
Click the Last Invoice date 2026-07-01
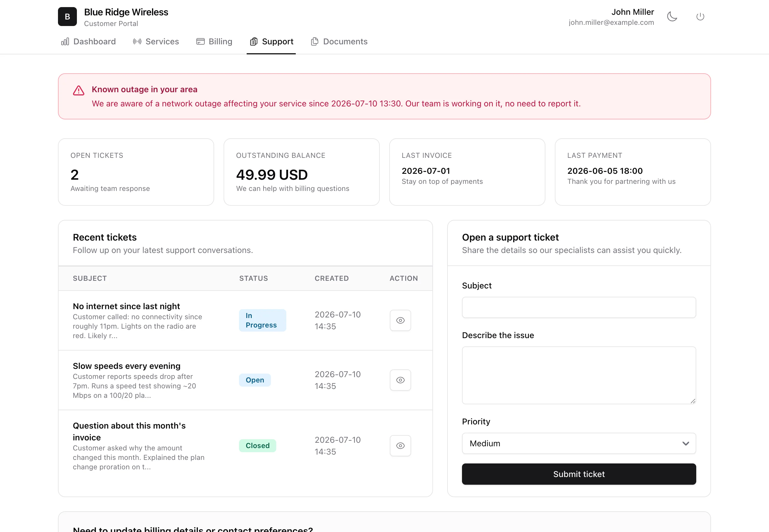point(426,171)
